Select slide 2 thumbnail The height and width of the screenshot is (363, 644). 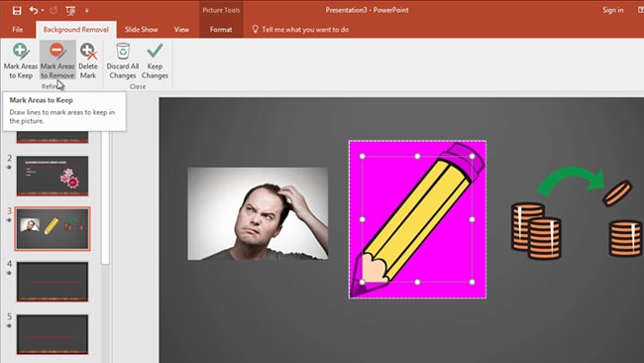(x=53, y=176)
